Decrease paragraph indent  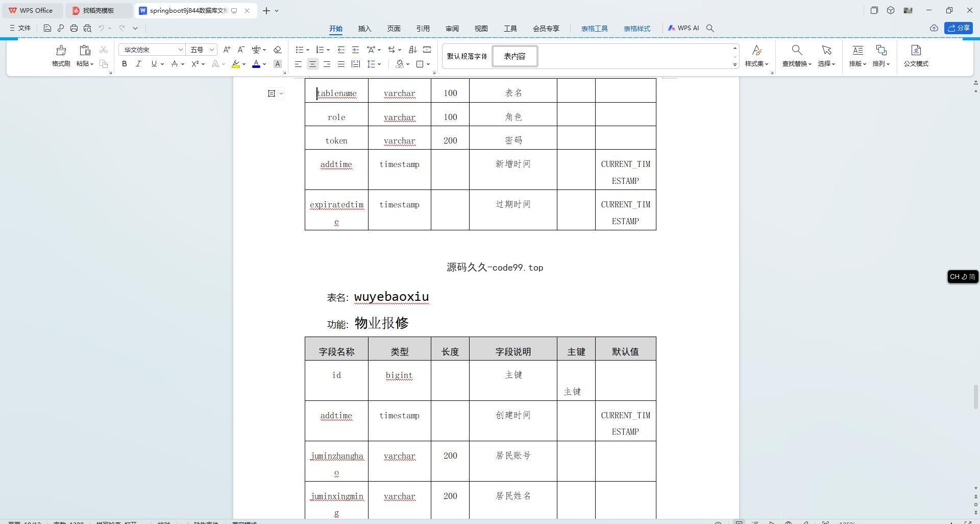[x=341, y=50]
